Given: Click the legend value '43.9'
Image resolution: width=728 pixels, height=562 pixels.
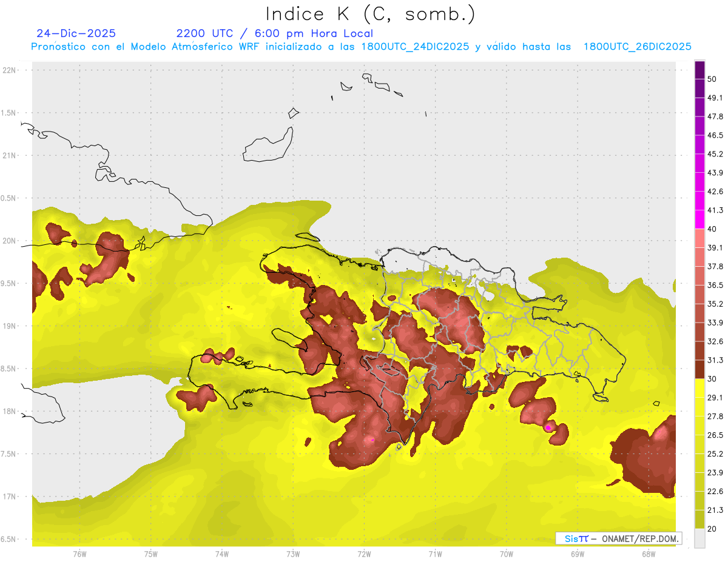Looking at the screenshot, I should pos(715,173).
